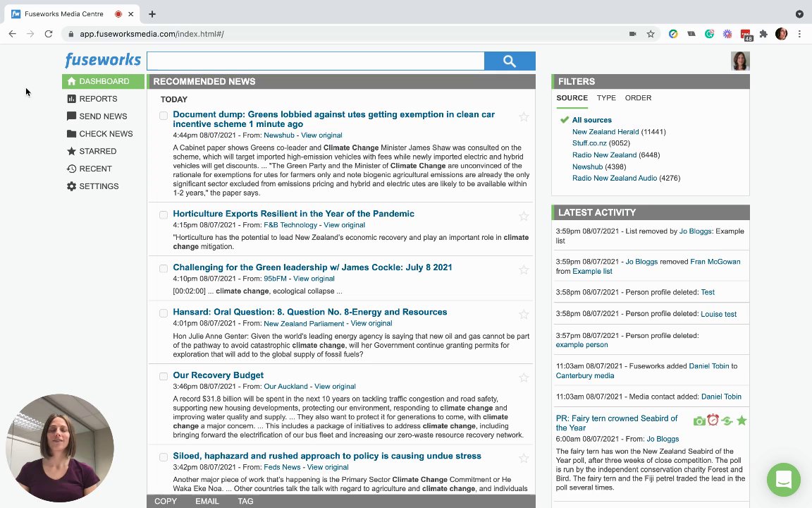This screenshot has width=812, height=508.
Task: Star the Challenging for the Green leadership article
Action: point(524,270)
